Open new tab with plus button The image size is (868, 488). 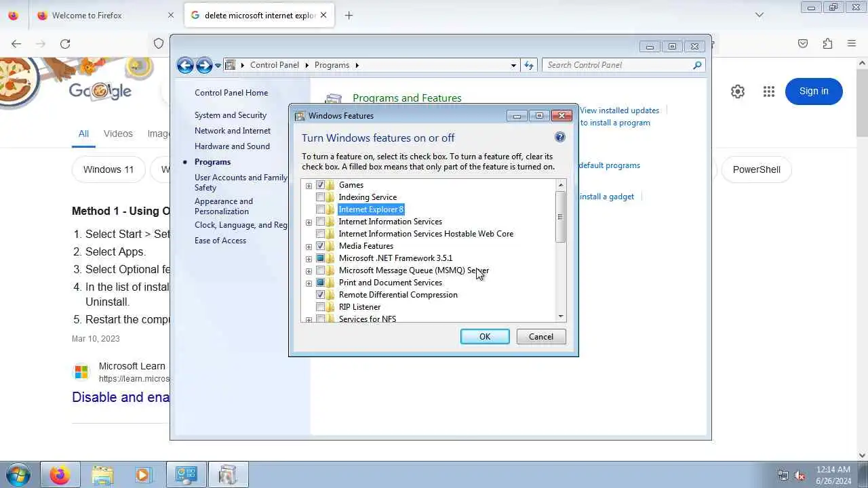point(349,15)
